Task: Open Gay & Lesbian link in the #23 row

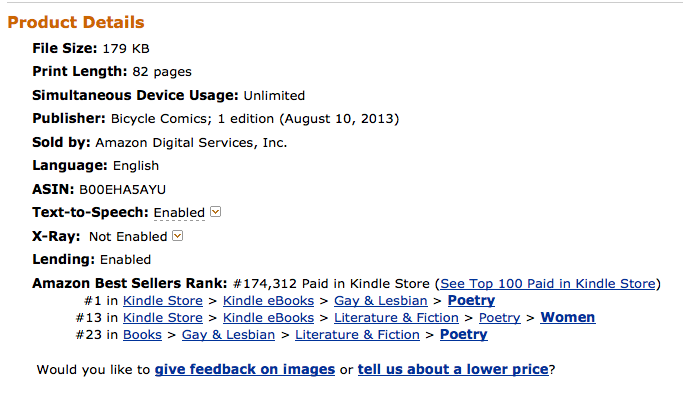Action: (228, 335)
